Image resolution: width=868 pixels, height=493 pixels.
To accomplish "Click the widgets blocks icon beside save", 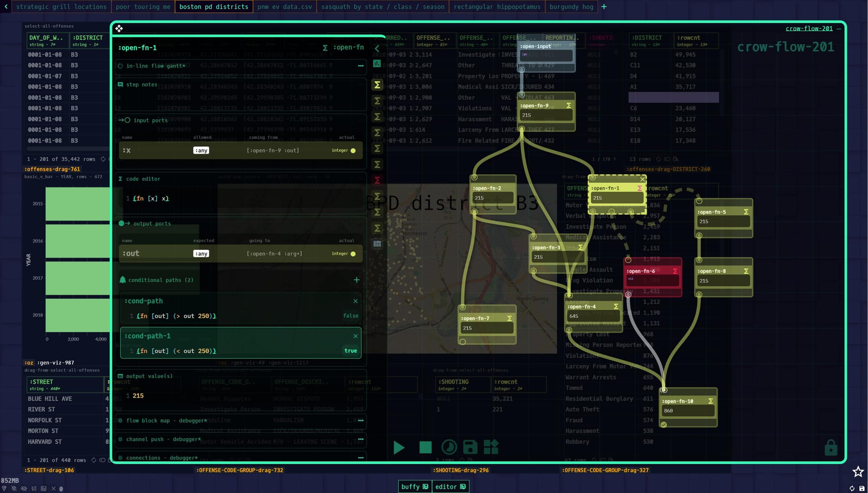I will click(x=491, y=447).
